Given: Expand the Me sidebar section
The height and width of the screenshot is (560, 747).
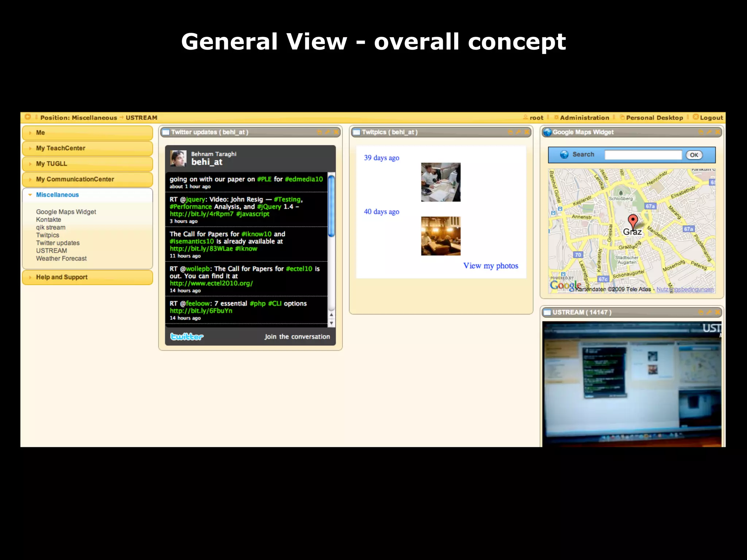Looking at the screenshot, I should click(x=87, y=133).
